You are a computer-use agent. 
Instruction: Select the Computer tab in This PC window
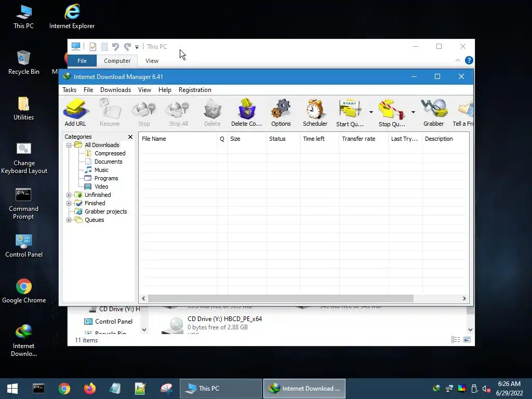(117, 61)
